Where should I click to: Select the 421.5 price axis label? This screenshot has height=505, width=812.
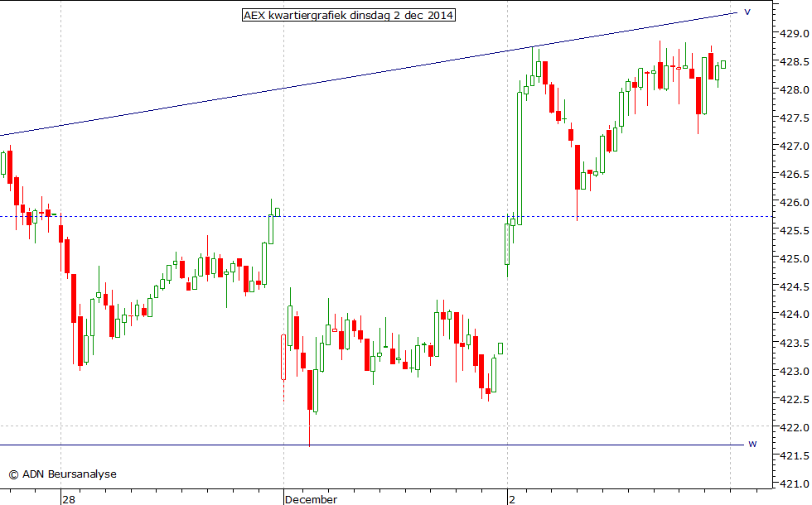click(795, 456)
